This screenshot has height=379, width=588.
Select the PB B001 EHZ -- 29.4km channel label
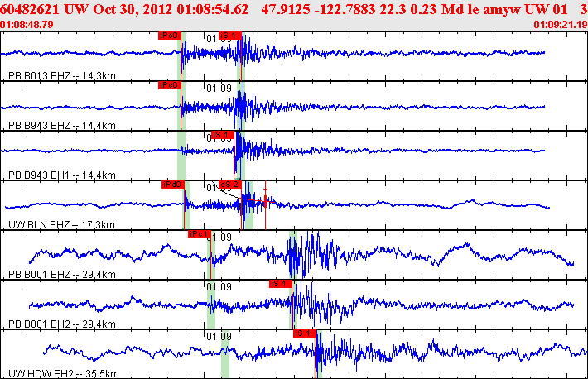tap(62, 274)
